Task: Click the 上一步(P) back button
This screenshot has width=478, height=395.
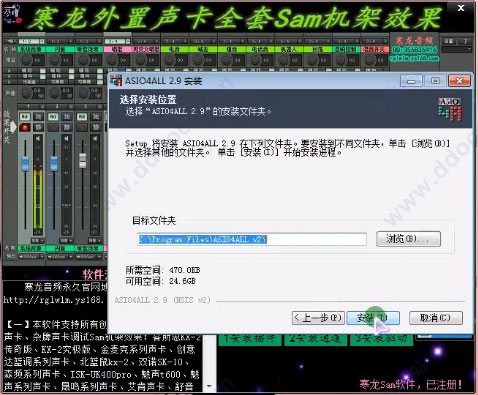Action: (x=318, y=318)
